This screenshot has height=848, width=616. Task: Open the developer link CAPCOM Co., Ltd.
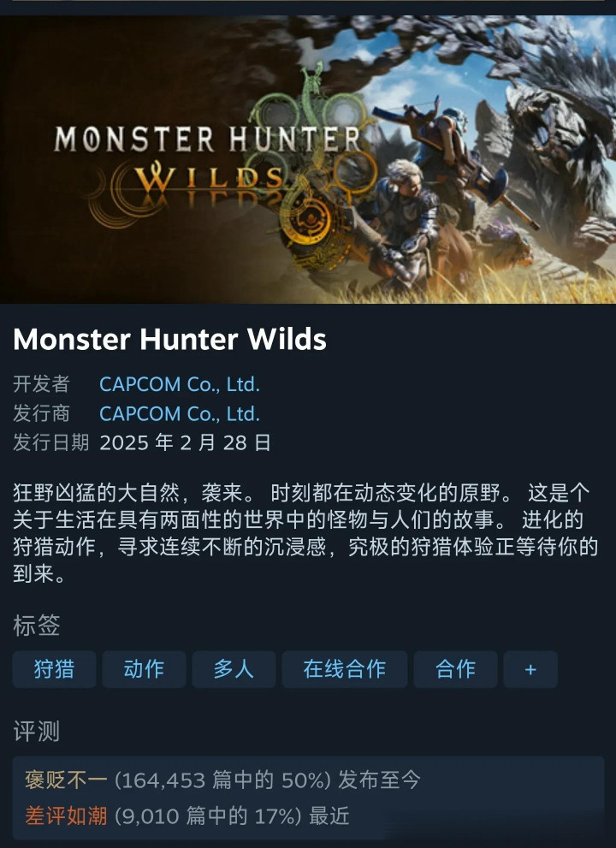pyautogui.click(x=180, y=384)
